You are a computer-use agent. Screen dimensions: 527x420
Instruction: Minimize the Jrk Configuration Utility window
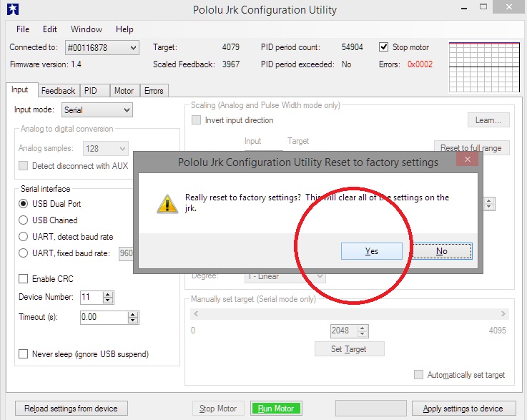tap(464, 8)
